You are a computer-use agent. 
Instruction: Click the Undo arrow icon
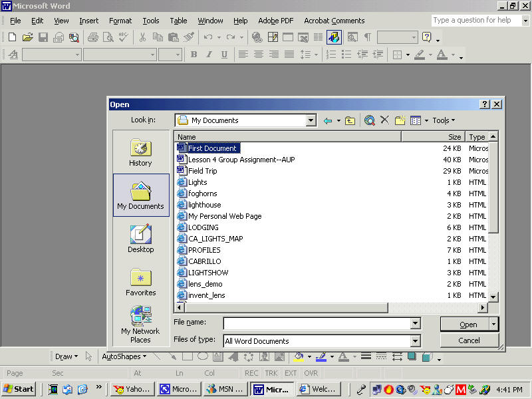208,37
